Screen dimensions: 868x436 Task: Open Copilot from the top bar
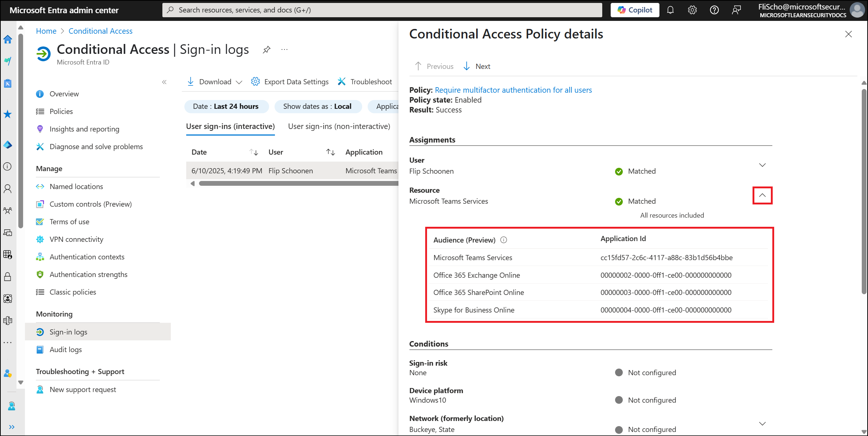[x=635, y=10]
